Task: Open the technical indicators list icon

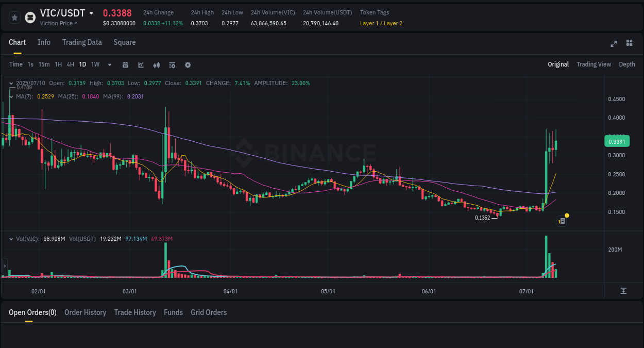Action: pos(172,64)
